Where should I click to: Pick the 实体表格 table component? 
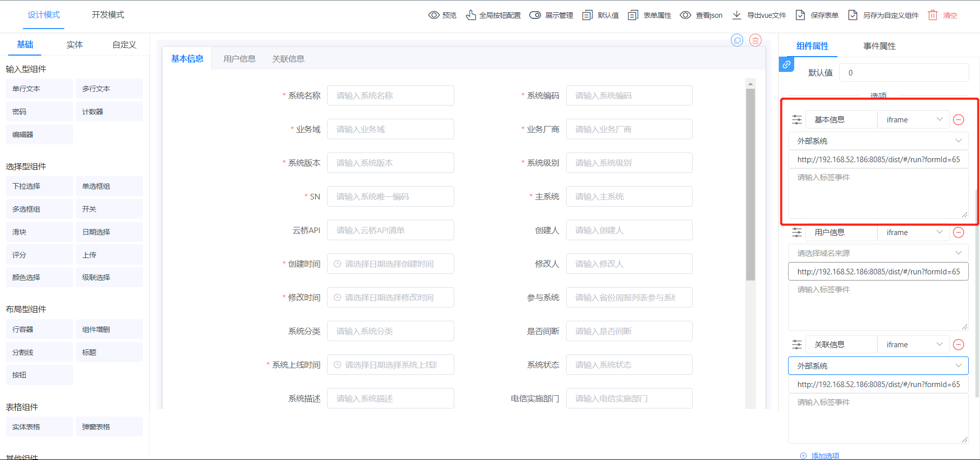point(39,427)
